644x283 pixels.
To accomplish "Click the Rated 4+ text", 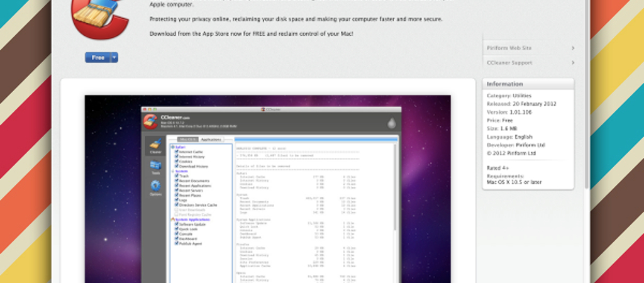I will (x=498, y=168).
